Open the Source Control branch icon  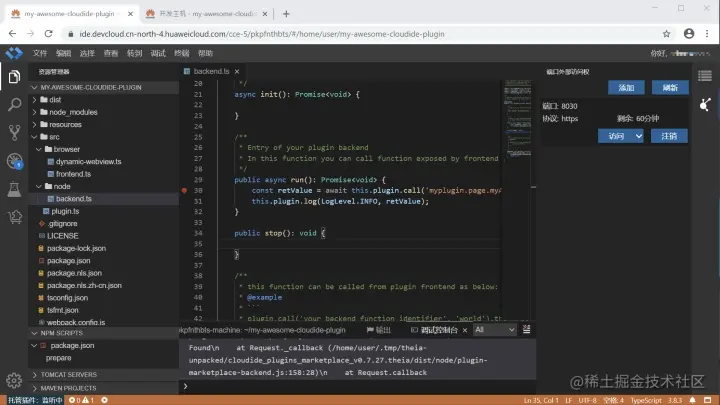point(14,133)
